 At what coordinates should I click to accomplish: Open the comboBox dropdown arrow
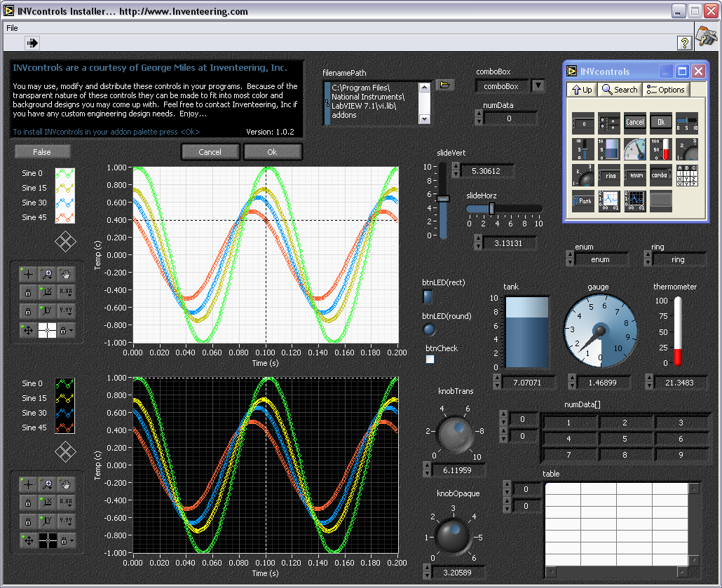point(538,86)
